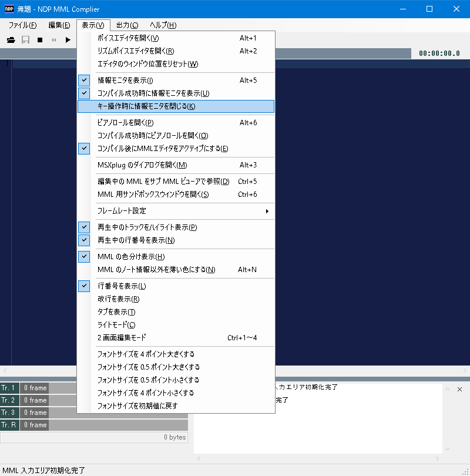Choose ピアノロールを開く from the menu
470x476 pixels.
125,123
